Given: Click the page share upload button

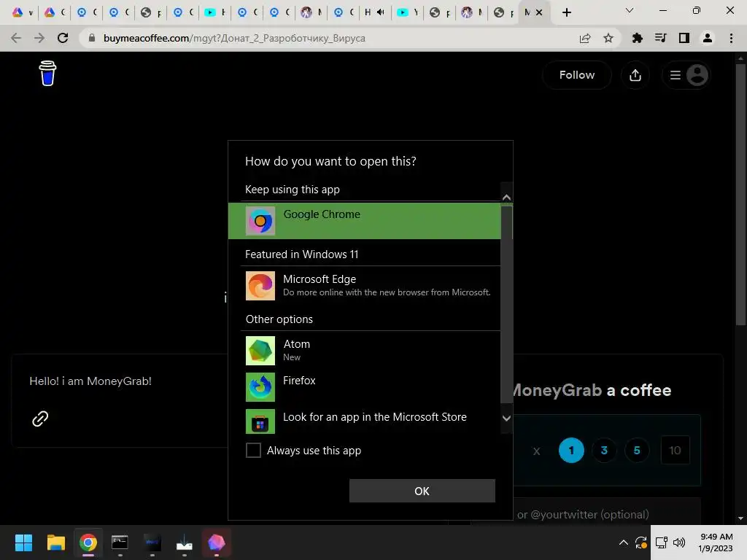Looking at the screenshot, I should 635,75.
